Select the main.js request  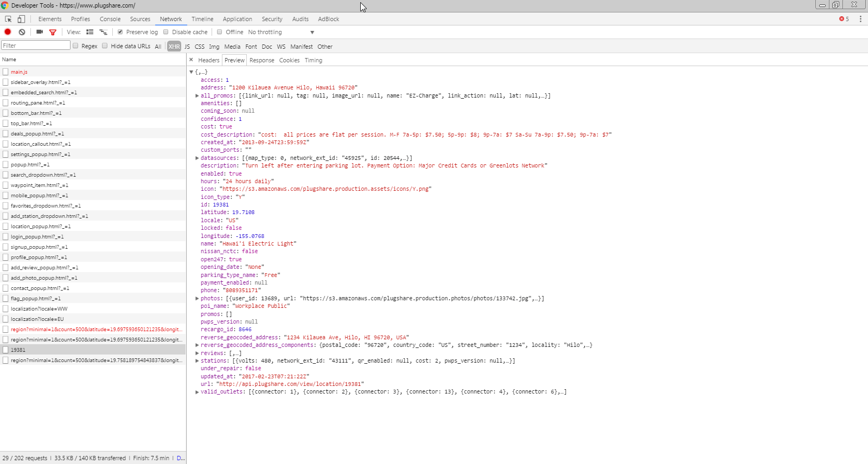93,72
